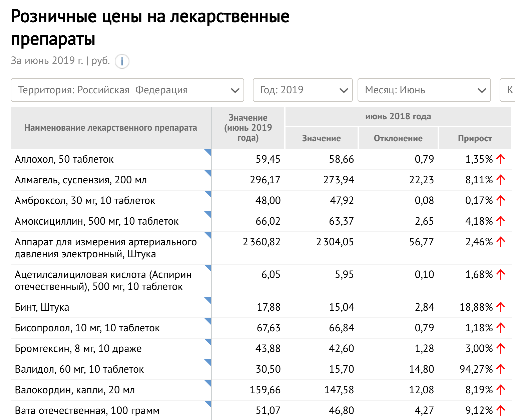Click blue corner marker on Амоксициллин row
This screenshot has height=420, width=515.
(x=208, y=214)
